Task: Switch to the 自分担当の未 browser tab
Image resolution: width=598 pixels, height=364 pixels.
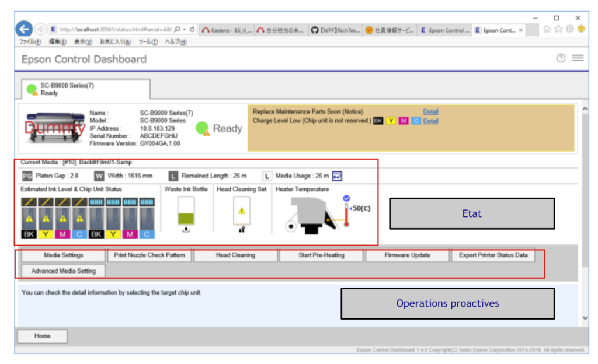Action: [x=281, y=30]
